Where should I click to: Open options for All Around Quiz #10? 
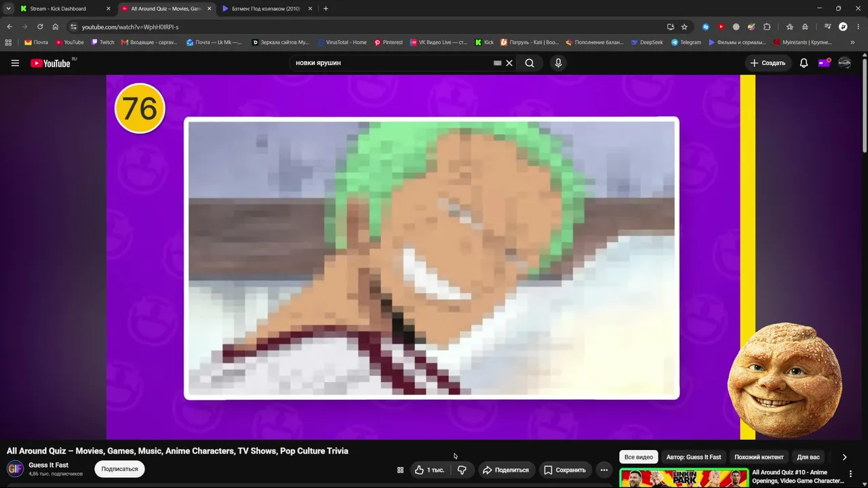(x=850, y=474)
